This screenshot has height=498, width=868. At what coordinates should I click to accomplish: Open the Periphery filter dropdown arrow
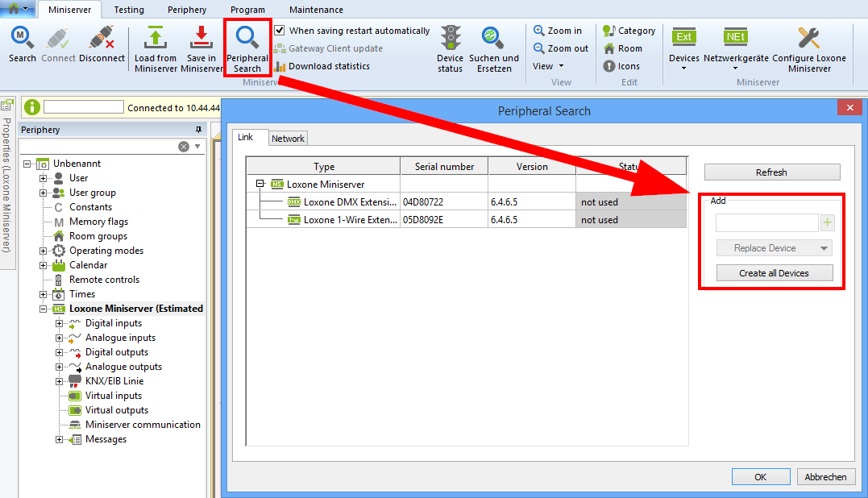pyautogui.click(x=197, y=147)
